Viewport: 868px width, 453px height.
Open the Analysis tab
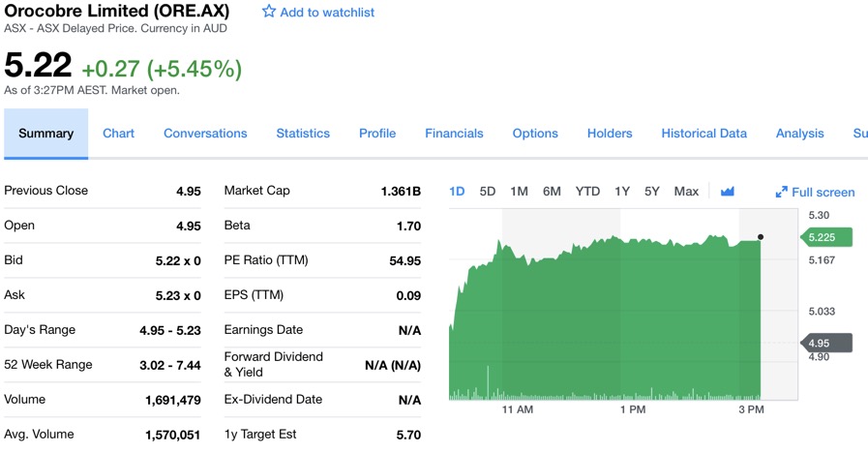pyautogui.click(x=799, y=134)
